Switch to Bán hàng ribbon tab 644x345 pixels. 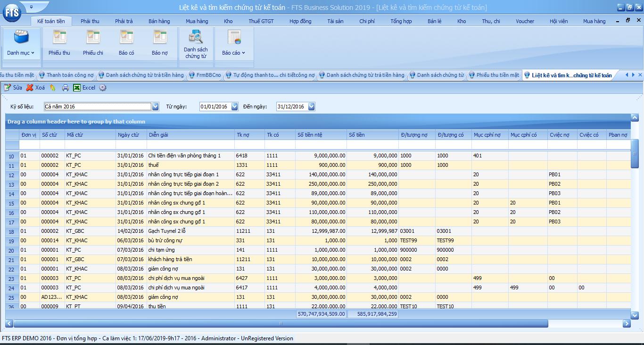[159, 21]
